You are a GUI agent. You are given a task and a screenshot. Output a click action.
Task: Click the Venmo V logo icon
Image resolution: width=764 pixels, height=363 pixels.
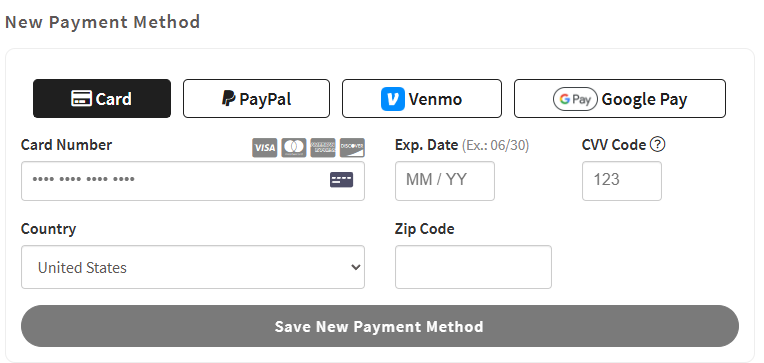click(393, 99)
